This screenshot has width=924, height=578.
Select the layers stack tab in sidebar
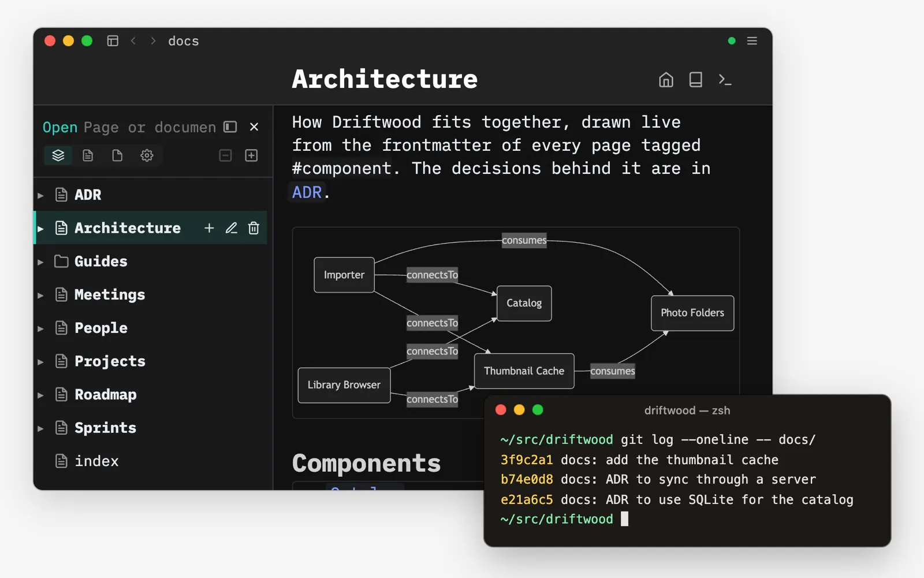tap(58, 155)
